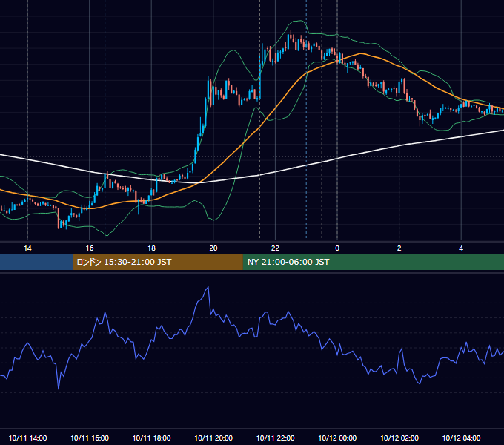Click the blue session bar before ロンドン

tap(36, 262)
